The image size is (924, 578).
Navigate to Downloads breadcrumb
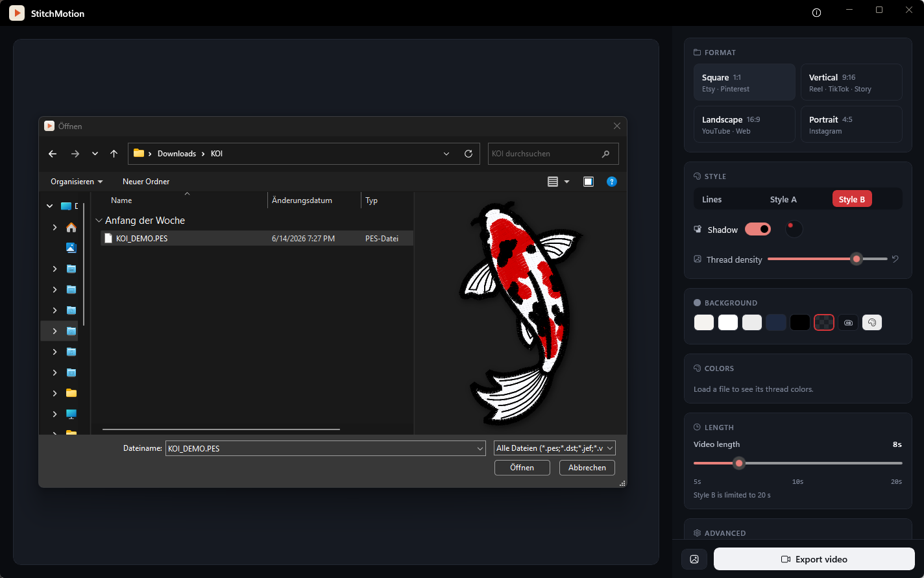176,154
